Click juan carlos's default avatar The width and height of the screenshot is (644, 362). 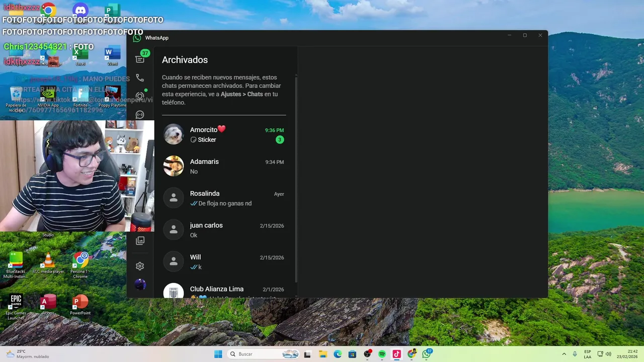click(x=174, y=230)
